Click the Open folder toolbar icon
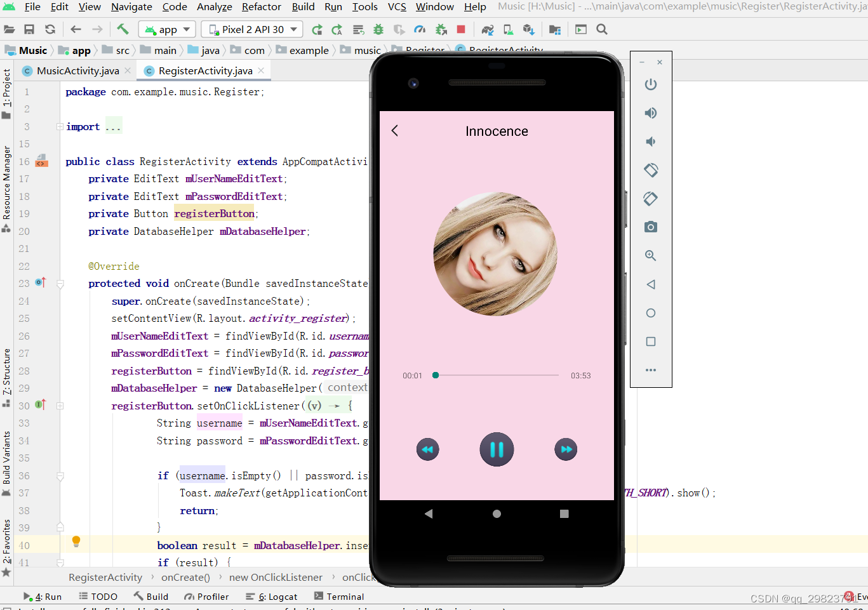The image size is (868, 610). (10, 29)
